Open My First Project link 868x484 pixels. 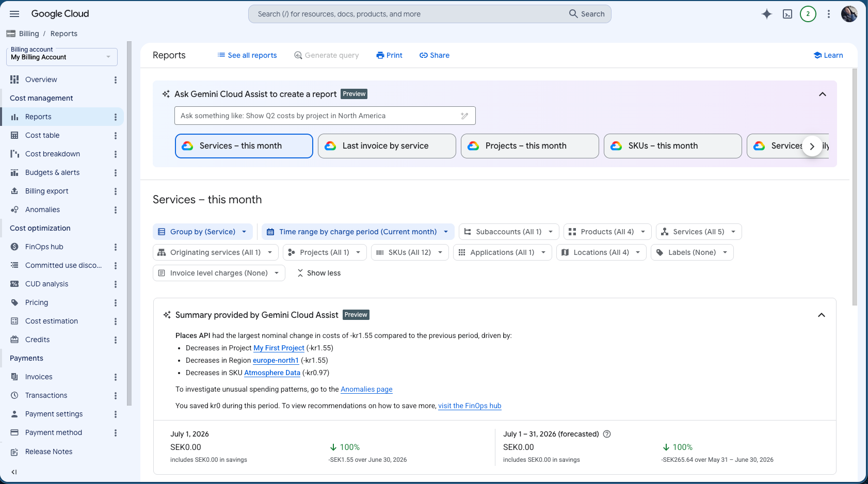pyautogui.click(x=279, y=348)
